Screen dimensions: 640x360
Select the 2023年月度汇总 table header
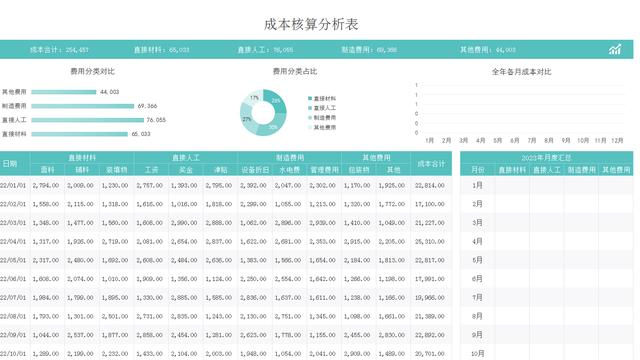click(547, 158)
